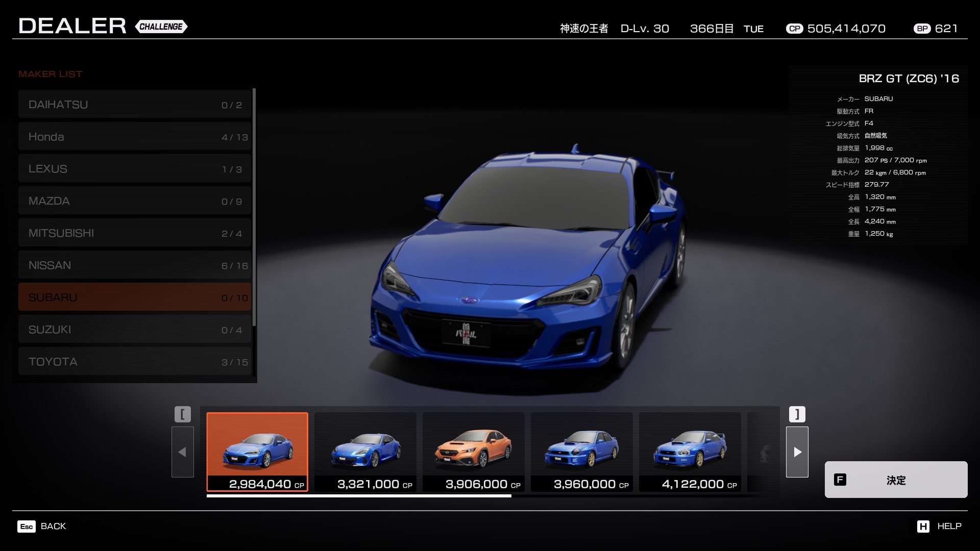Click the BP points icon
Image resolution: width=980 pixels, height=551 pixels.
tap(922, 29)
